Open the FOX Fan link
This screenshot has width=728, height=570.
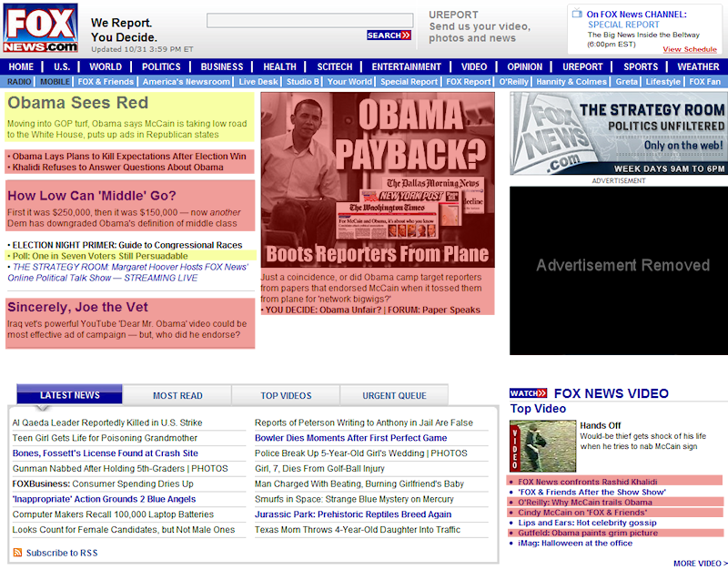(704, 82)
